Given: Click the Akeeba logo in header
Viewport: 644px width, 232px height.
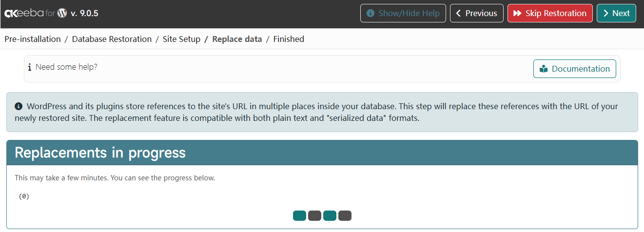Looking at the screenshot, I should (24, 14).
